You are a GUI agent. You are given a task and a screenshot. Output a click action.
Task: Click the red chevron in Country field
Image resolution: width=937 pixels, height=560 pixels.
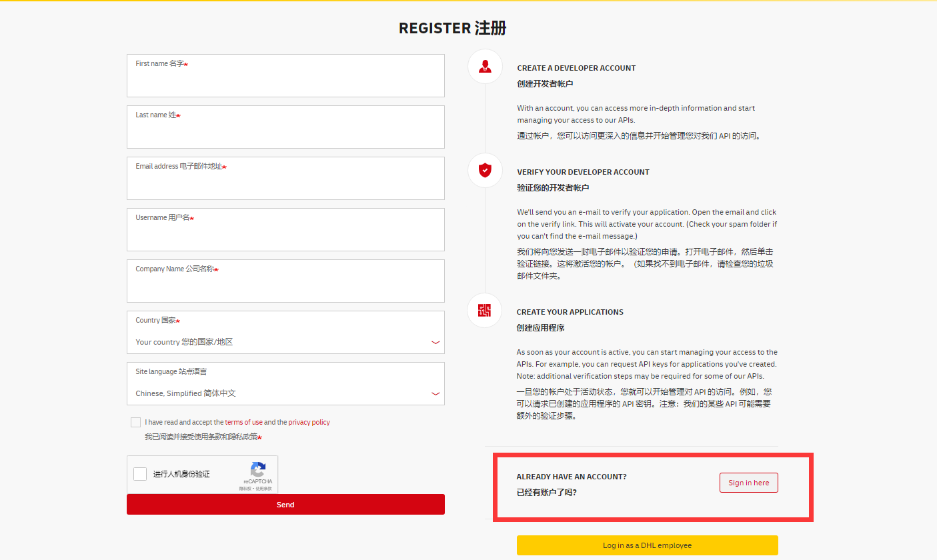tap(435, 342)
